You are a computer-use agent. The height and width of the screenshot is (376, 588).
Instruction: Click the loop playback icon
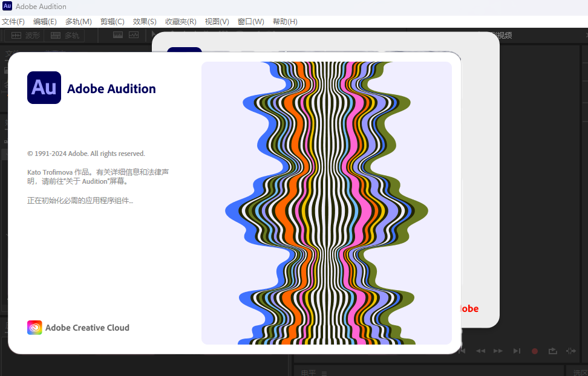tap(553, 351)
